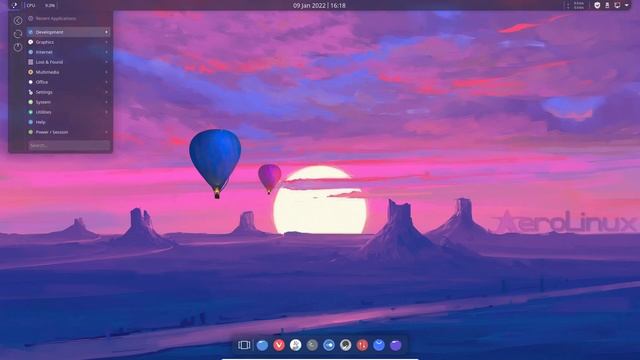This screenshot has height=360, width=640.
Task: Open the System category
Action: pyautogui.click(x=69, y=102)
